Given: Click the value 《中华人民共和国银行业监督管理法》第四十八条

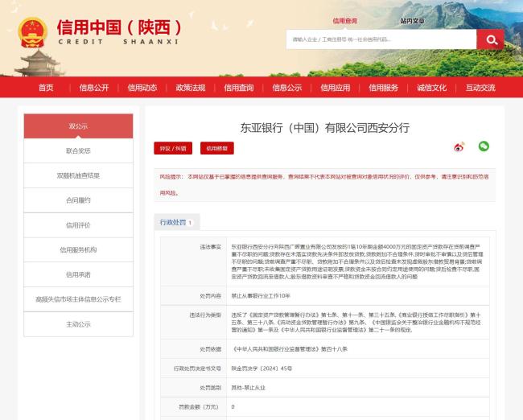Looking at the screenshot, I should (x=290, y=349).
